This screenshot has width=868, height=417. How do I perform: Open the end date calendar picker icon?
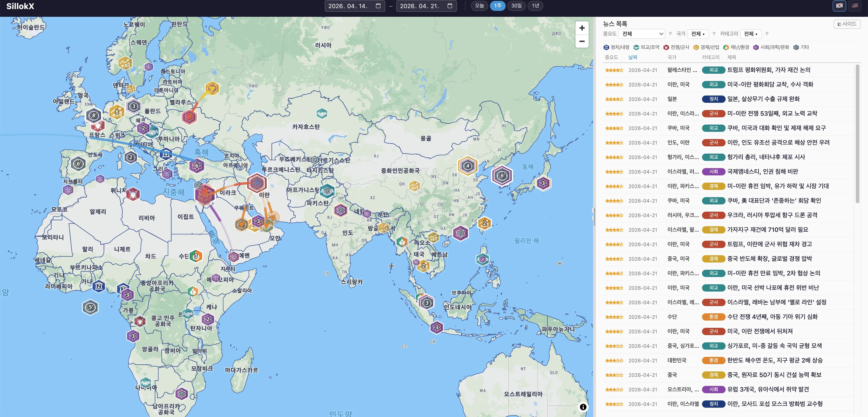(x=450, y=6)
